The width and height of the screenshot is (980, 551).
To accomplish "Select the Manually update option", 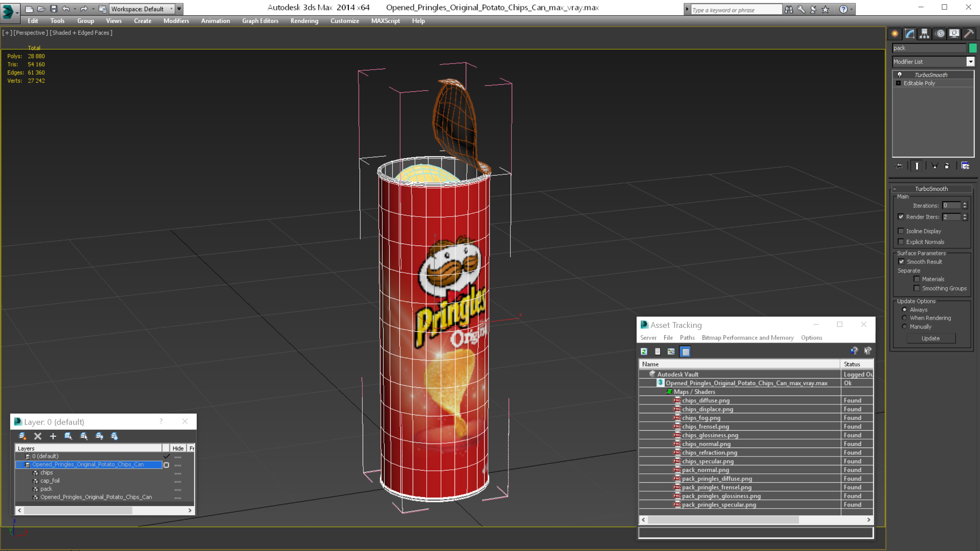I will (904, 327).
